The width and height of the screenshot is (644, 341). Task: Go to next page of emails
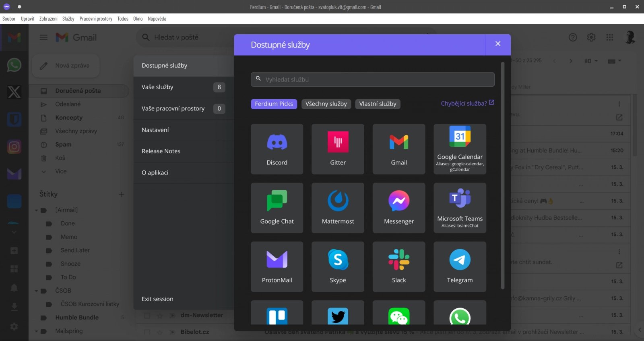[571, 61]
